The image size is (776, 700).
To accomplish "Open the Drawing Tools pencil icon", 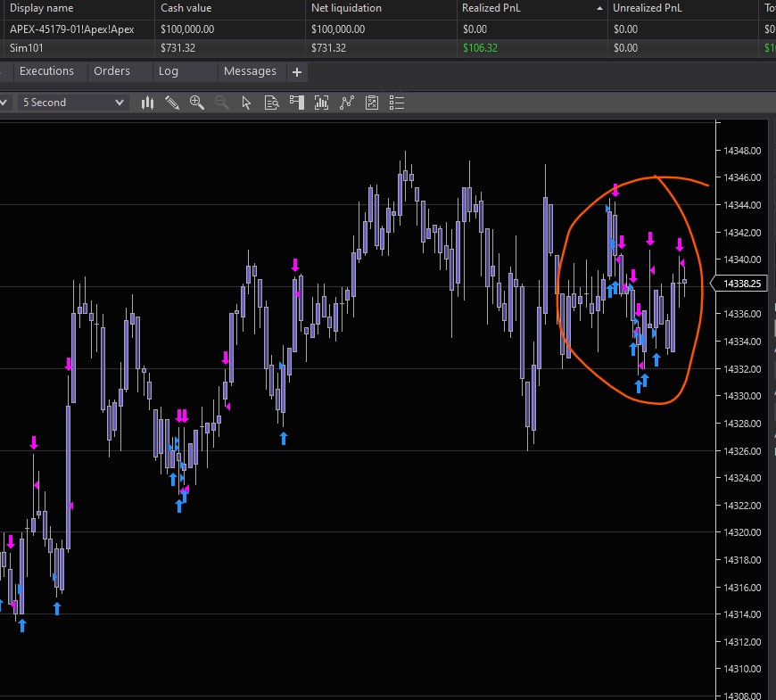I will click(172, 103).
